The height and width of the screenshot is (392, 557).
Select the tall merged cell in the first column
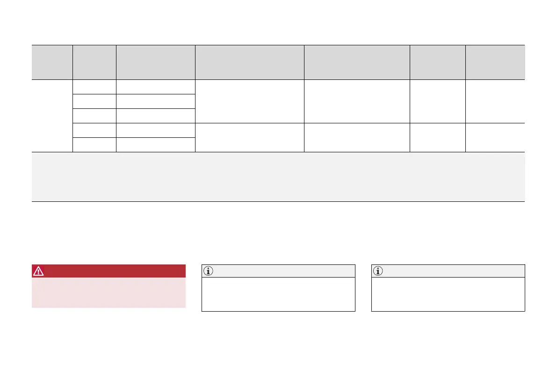[x=52, y=115]
